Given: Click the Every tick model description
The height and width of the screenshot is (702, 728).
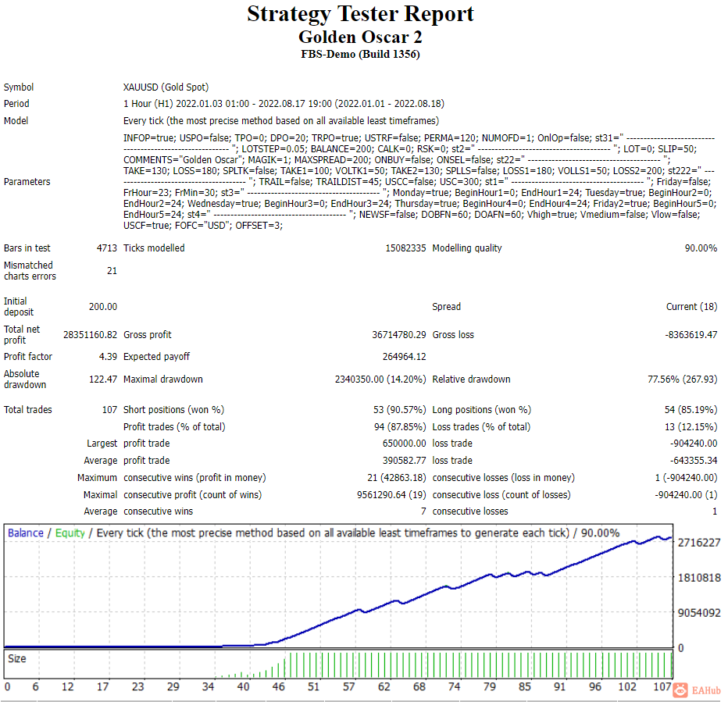Looking at the screenshot, I should point(281,121).
